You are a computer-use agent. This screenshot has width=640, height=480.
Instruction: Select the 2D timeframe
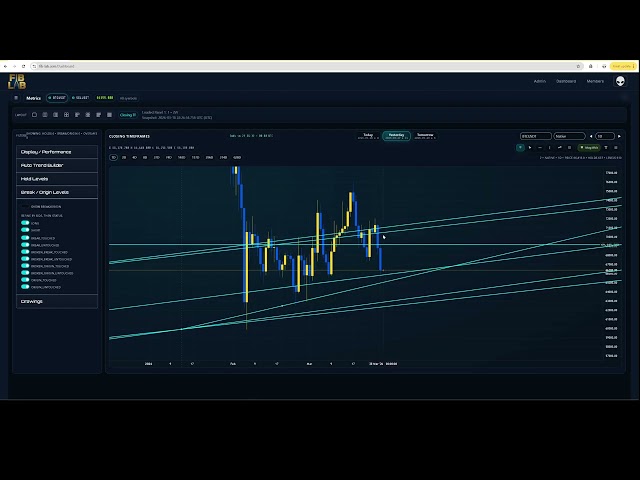[x=124, y=158]
